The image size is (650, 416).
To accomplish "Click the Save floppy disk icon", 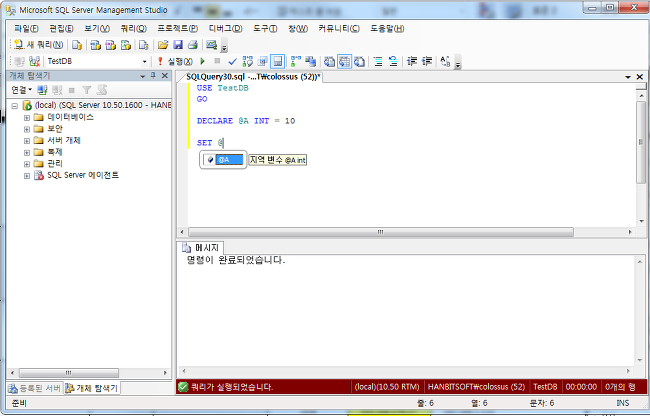I will point(178,45).
